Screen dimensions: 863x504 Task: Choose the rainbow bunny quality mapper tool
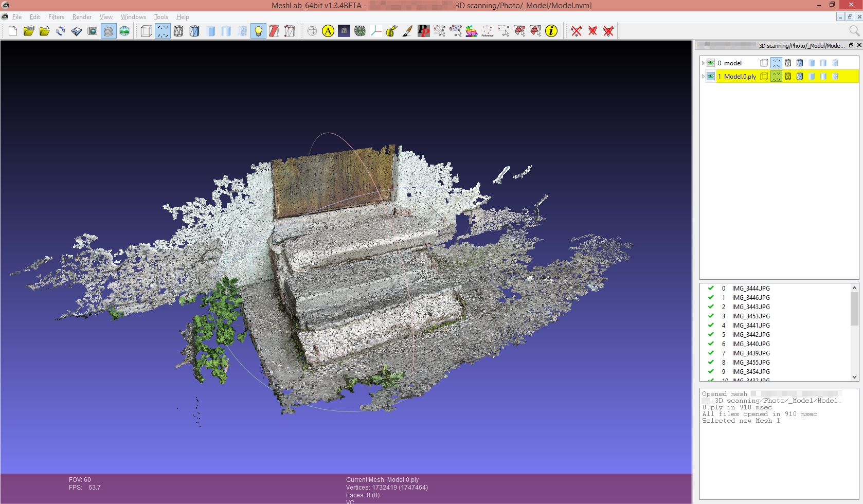click(x=472, y=31)
